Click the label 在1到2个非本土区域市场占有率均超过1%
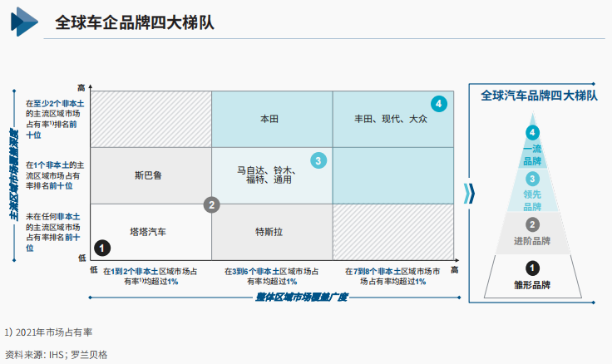The width and height of the screenshot is (612, 364). click(151, 276)
